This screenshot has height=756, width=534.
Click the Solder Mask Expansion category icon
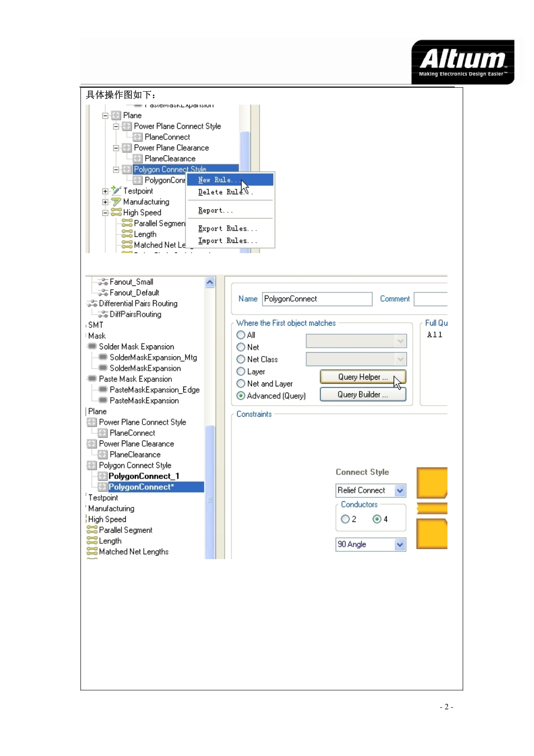click(x=92, y=346)
